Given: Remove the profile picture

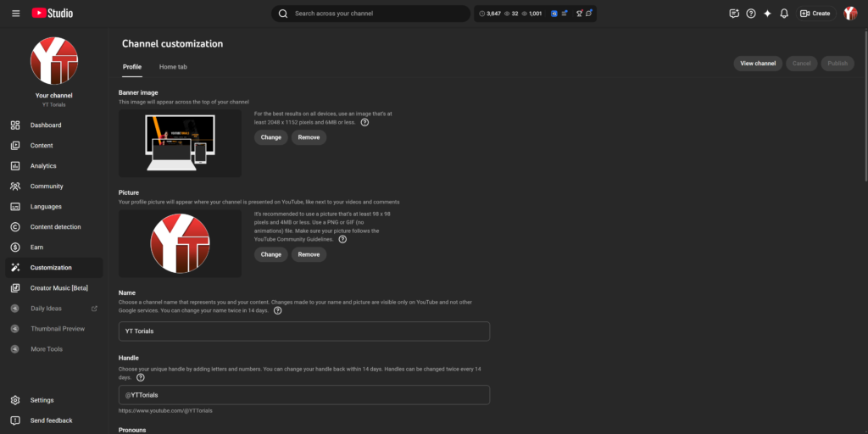Looking at the screenshot, I should 309,254.
